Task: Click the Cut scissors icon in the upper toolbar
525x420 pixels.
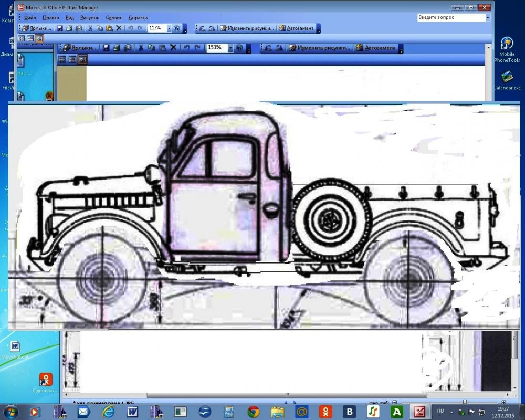Action: point(90,28)
